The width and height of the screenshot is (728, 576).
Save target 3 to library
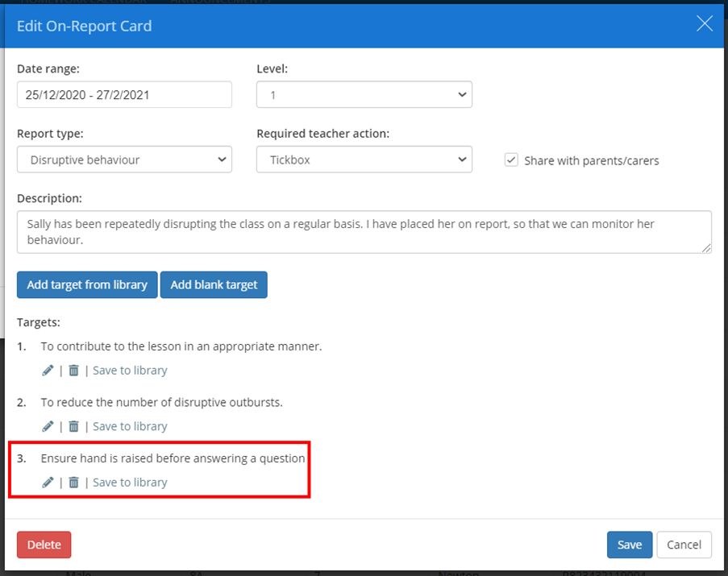(130, 483)
